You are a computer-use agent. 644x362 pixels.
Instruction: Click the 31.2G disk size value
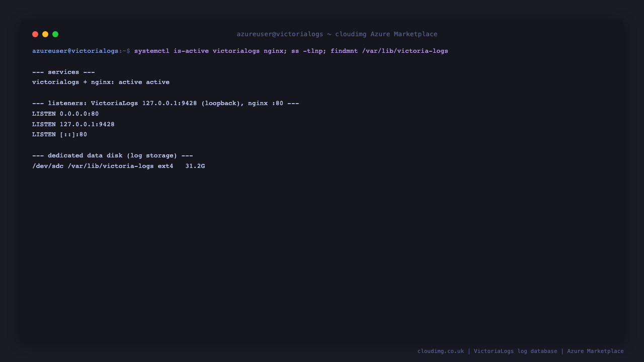click(195, 166)
